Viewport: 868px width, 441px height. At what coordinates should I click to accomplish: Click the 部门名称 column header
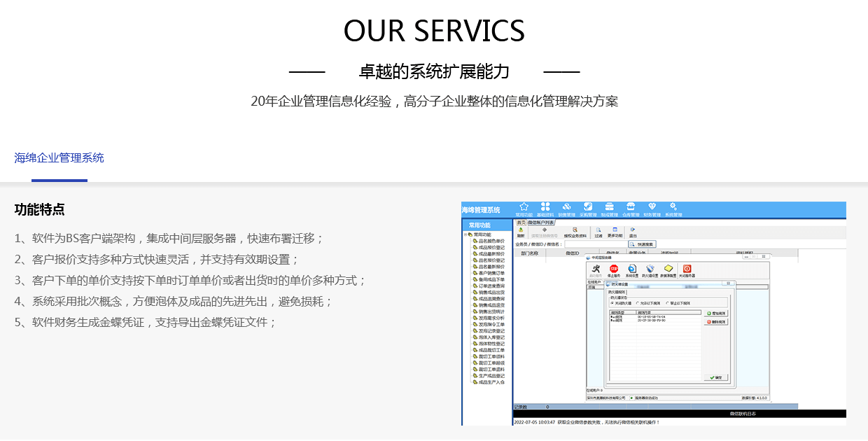pos(530,253)
